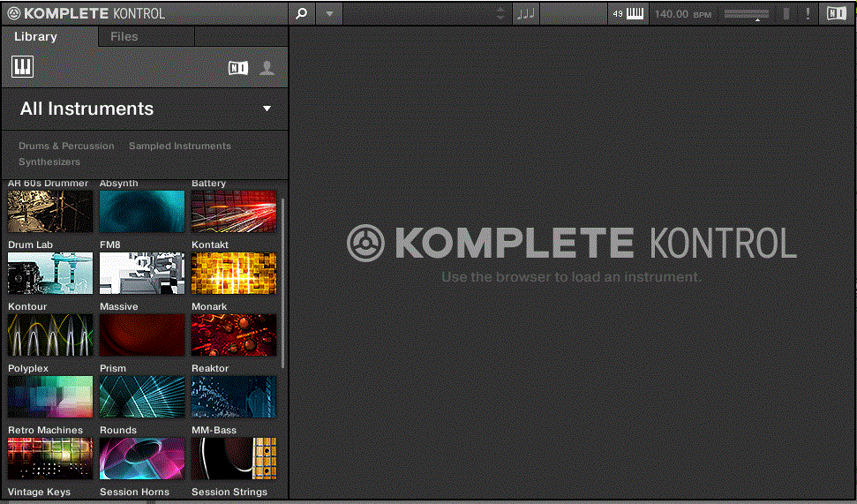Image resolution: width=857 pixels, height=504 pixels.
Task: Select the instruments keyboard icon in Library
Action: (22, 67)
